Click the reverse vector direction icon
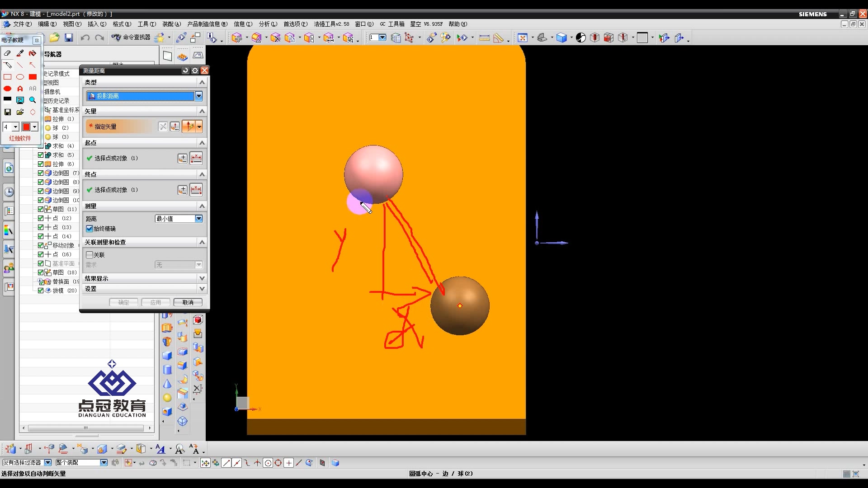 (x=163, y=127)
